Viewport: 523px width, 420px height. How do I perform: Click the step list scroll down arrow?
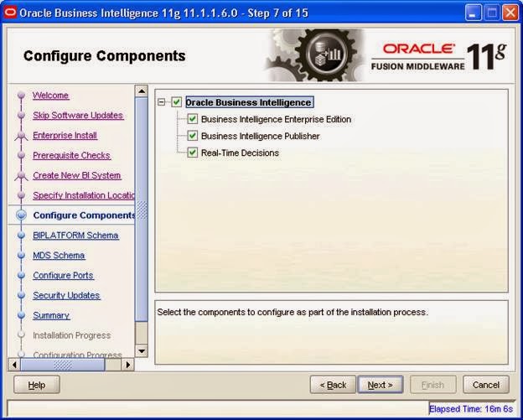tap(142, 350)
